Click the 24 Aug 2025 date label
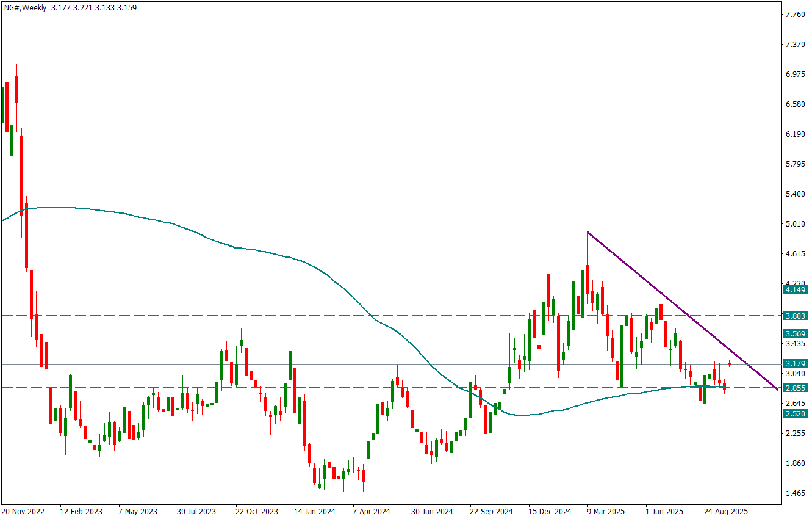812x519 pixels. (x=725, y=511)
